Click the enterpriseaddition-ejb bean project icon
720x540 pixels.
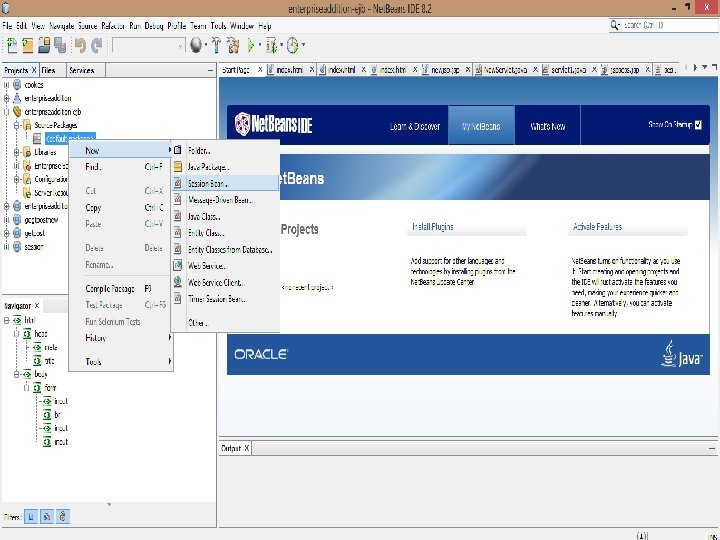pos(17,112)
